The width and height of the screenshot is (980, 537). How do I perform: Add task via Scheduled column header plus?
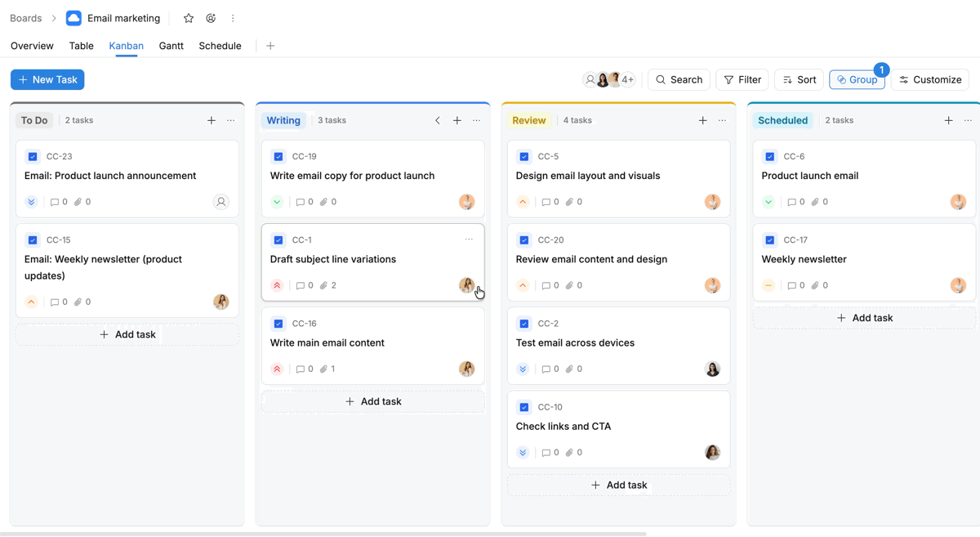point(949,120)
